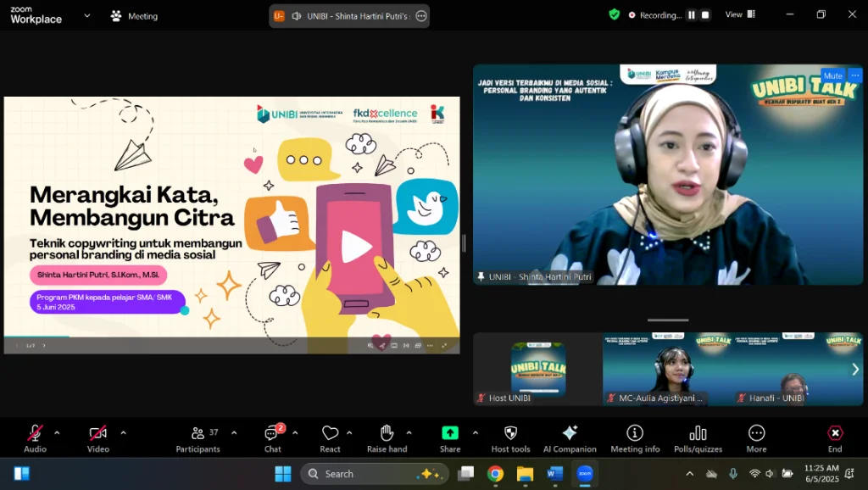This screenshot has height=490, width=868.
Task: Click the Recording status indicator
Action: (655, 15)
